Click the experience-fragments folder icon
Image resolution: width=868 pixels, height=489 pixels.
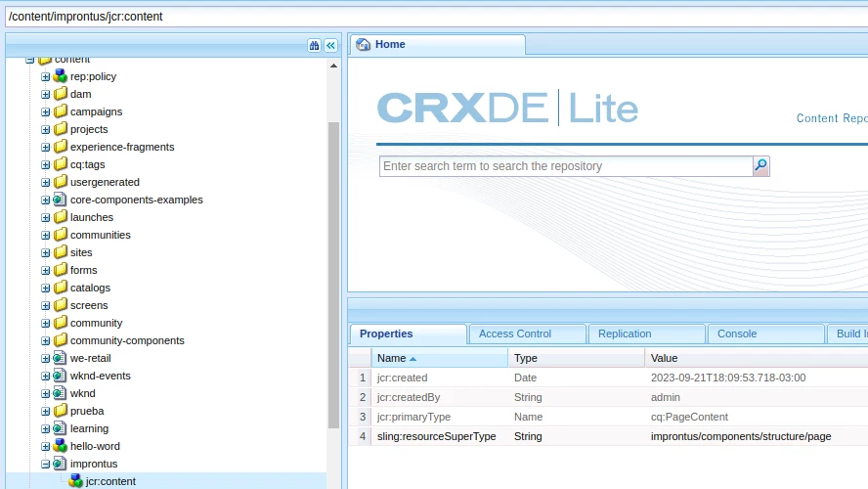[x=60, y=146]
